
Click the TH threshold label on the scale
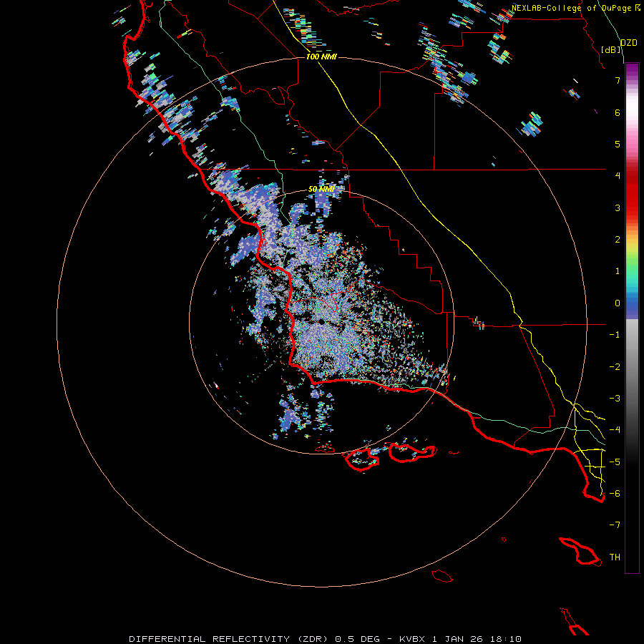click(x=615, y=557)
